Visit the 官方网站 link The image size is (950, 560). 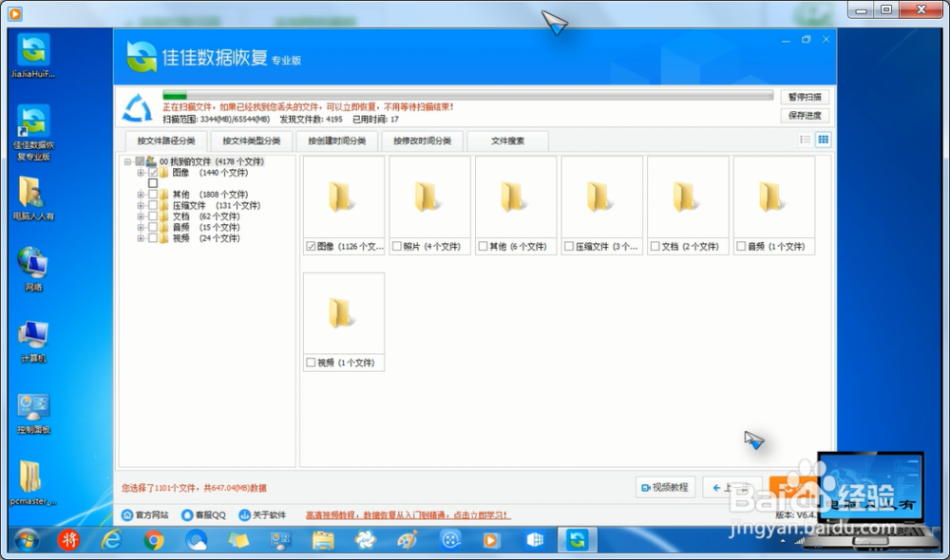tap(145, 515)
